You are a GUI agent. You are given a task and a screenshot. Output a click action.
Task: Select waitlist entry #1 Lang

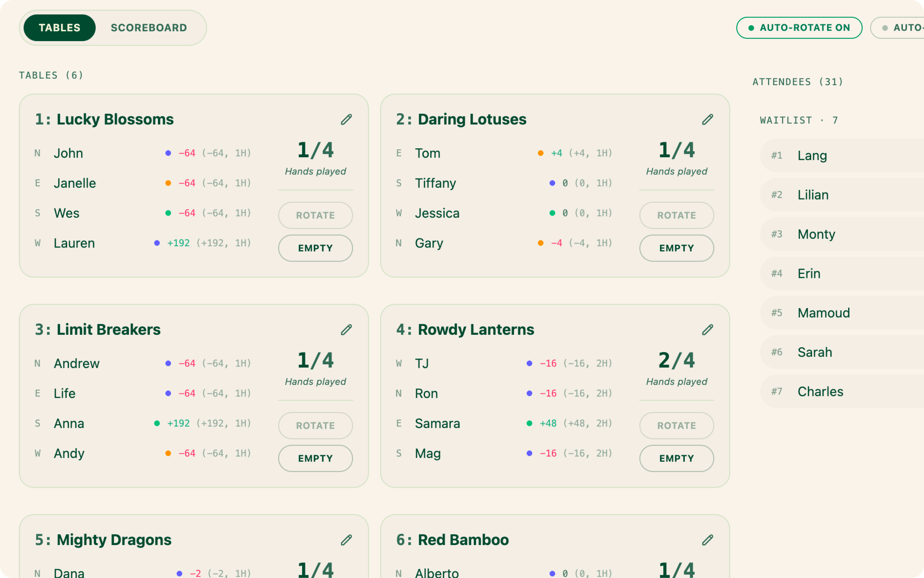(842, 156)
